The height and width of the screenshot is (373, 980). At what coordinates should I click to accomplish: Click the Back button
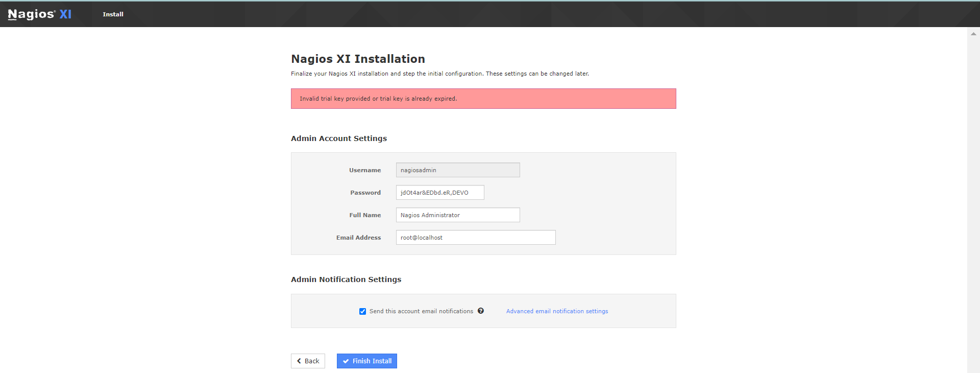tap(308, 361)
